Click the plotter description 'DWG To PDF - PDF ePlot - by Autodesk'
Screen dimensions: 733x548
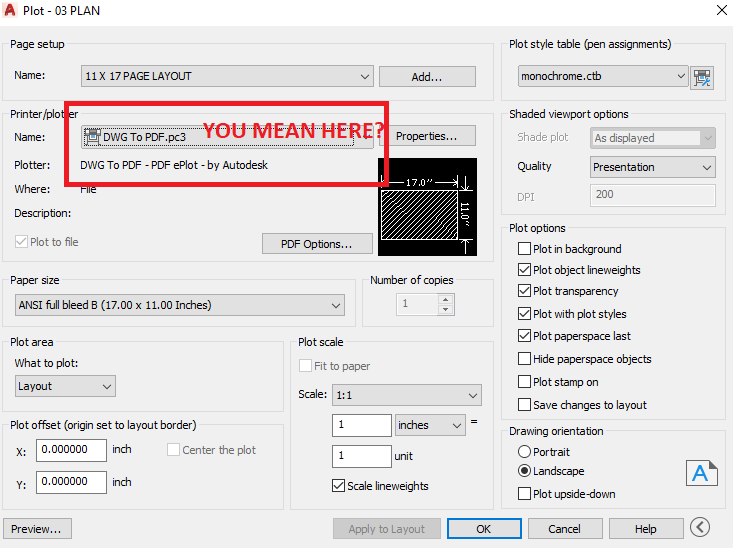click(x=174, y=165)
